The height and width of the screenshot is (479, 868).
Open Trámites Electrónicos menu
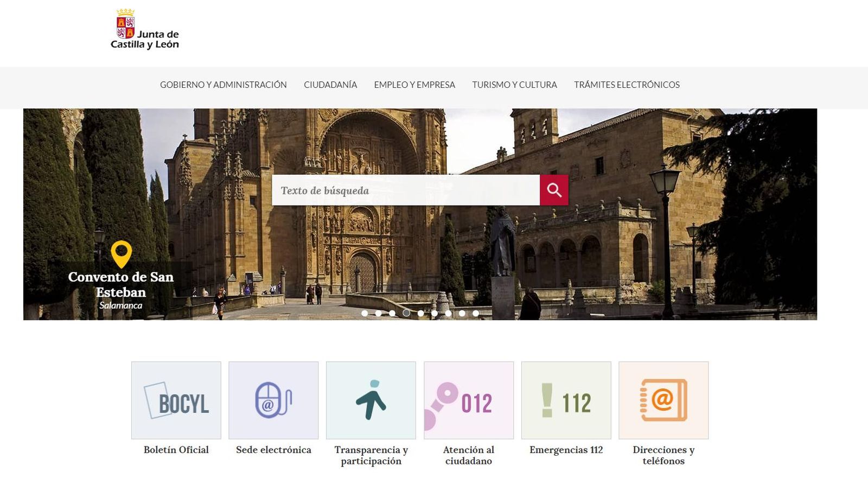[627, 85]
